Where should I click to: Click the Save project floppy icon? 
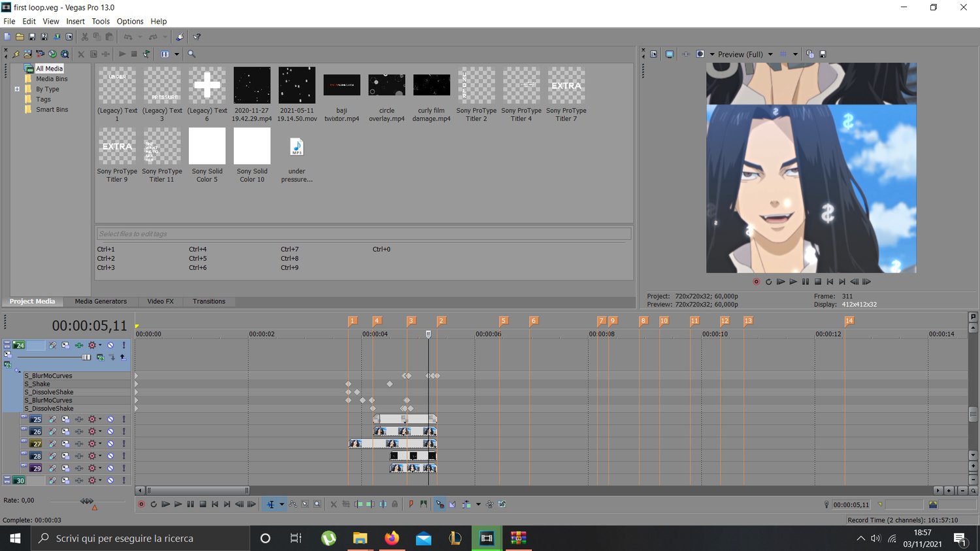[32, 37]
